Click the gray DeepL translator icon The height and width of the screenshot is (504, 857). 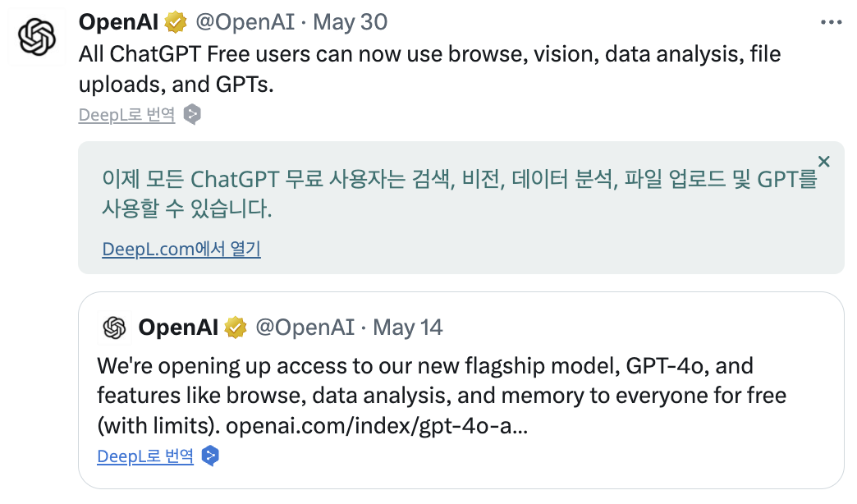coord(192,114)
